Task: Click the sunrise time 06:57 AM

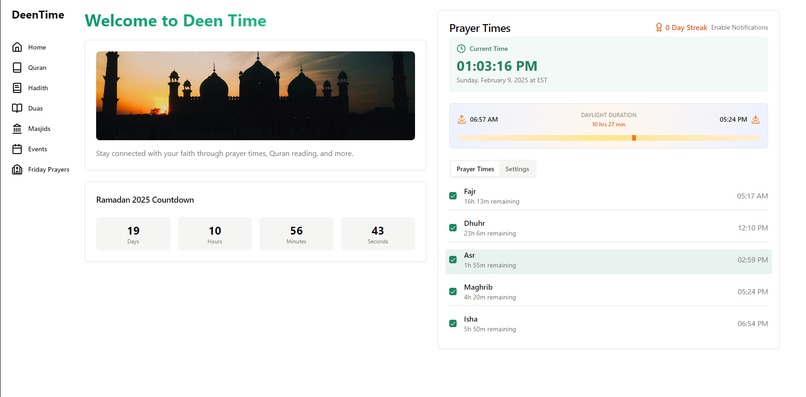Action: click(484, 119)
